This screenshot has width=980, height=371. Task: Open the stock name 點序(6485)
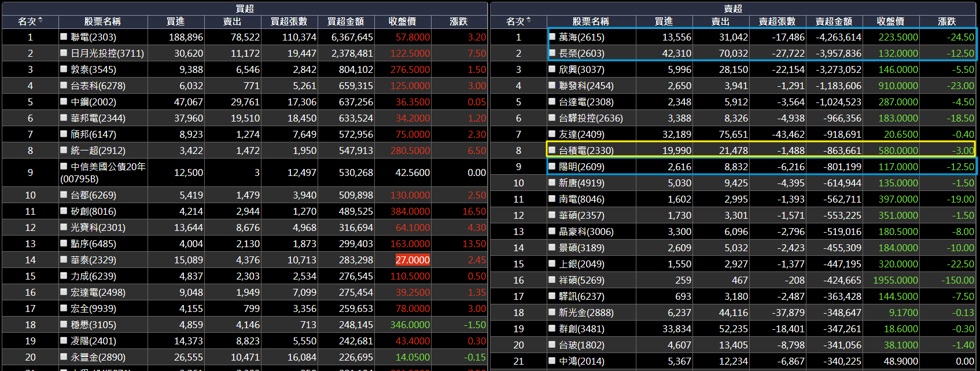coord(93,244)
